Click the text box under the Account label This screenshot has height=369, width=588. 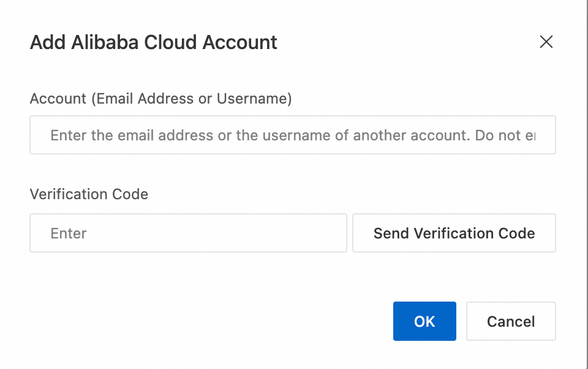point(292,135)
